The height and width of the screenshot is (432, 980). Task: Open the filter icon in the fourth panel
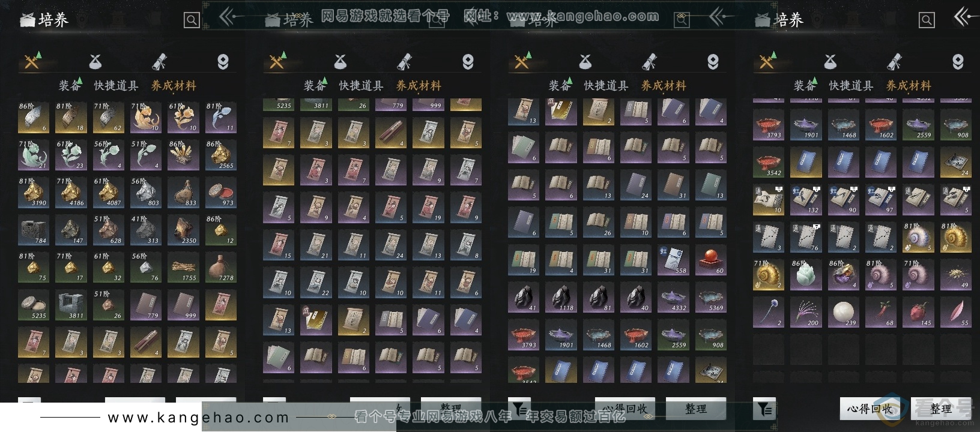click(764, 409)
